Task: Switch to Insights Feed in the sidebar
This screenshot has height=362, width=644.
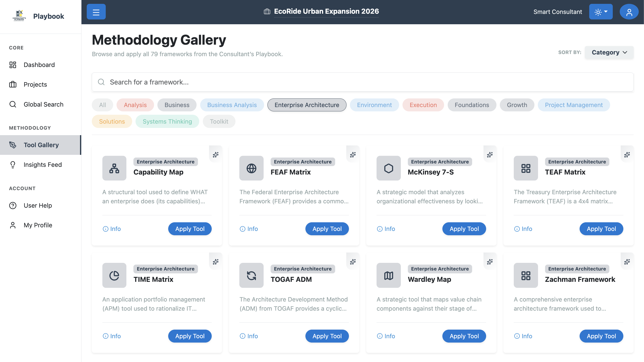Action: [43, 165]
